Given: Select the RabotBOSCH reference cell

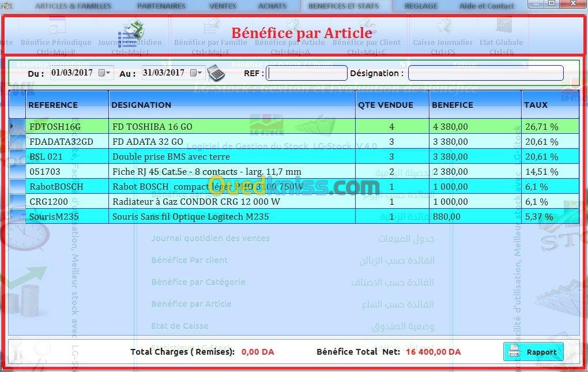Looking at the screenshot, I should click(67, 186).
